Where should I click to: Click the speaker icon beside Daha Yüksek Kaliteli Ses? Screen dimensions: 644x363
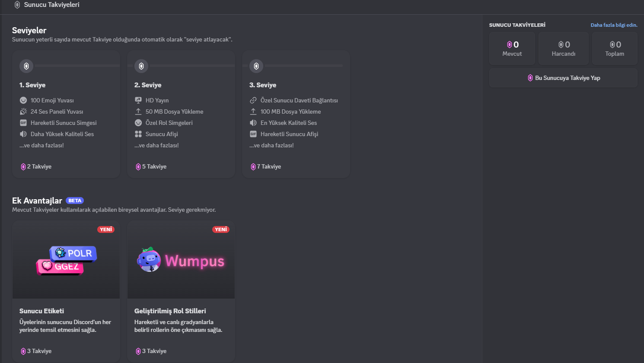(23, 134)
